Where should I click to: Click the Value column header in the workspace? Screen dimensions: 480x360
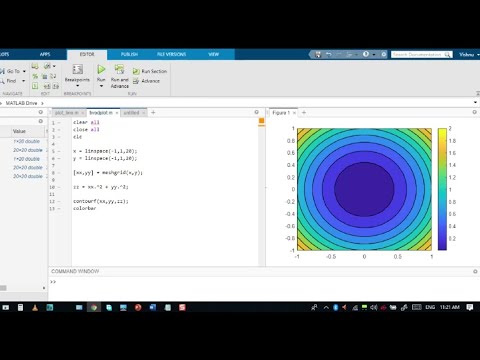19,131
